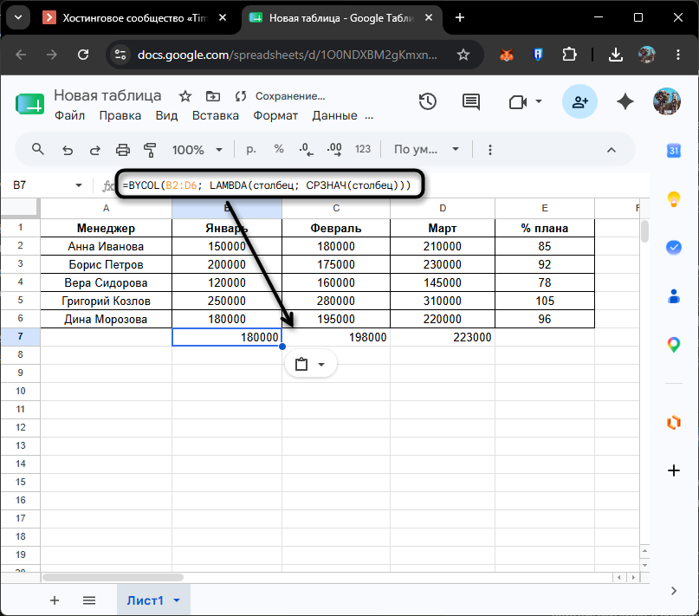Image resolution: width=699 pixels, height=616 pixels.
Task: Increase decimal places
Action: (334, 149)
